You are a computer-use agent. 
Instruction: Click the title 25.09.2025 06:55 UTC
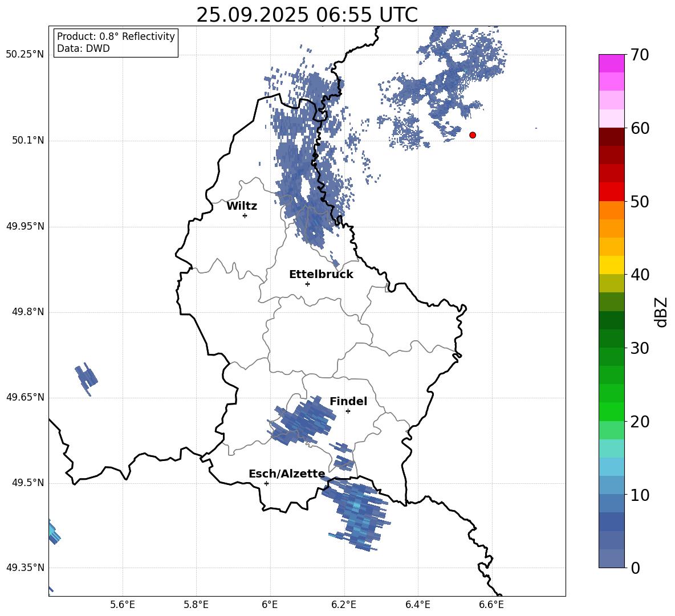tap(307, 15)
